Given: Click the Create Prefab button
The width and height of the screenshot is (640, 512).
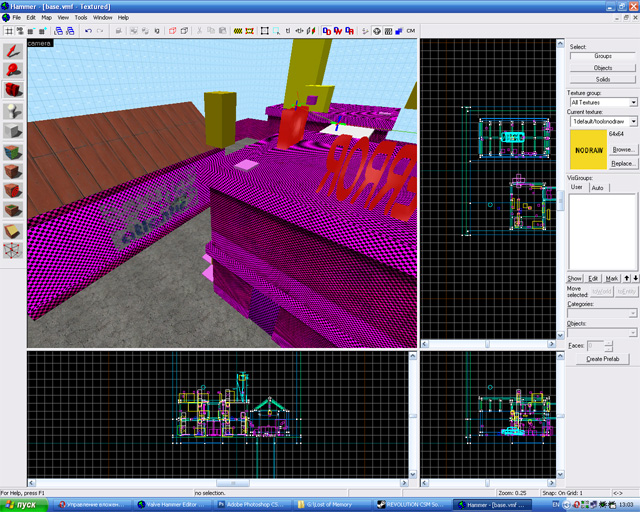Looking at the screenshot, I should tap(602, 359).
